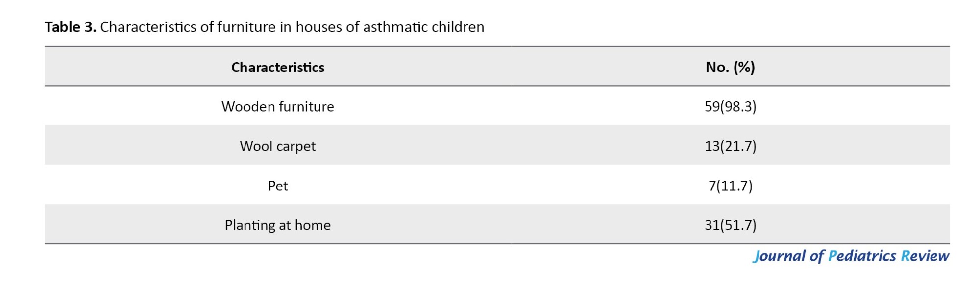This screenshot has height=281, width=980.
Task: Select the "No. (%)" column header
Action: pyautogui.click(x=730, y=67)
